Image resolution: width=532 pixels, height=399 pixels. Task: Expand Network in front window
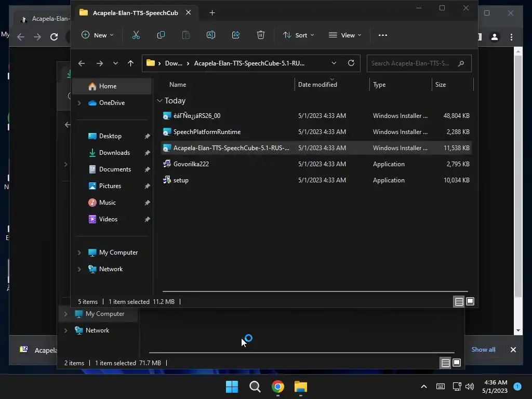79,269
